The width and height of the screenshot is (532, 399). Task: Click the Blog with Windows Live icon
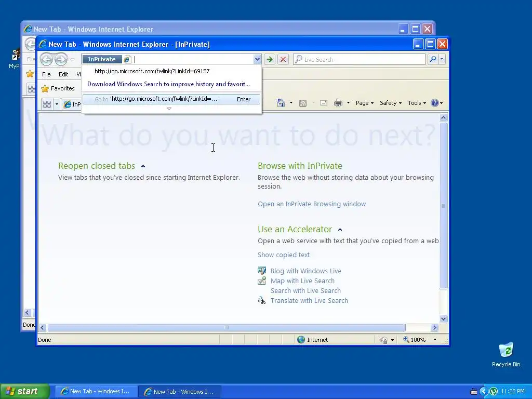(262, 271)
